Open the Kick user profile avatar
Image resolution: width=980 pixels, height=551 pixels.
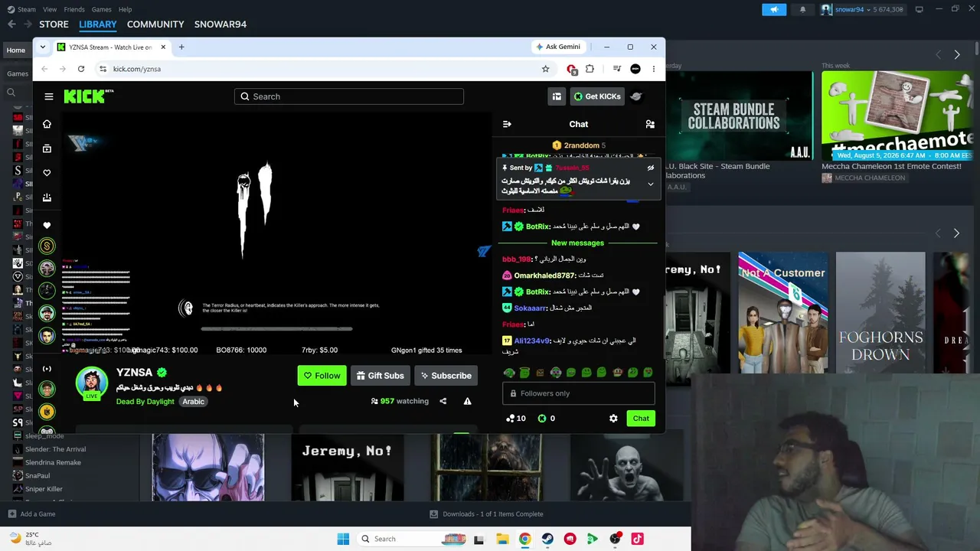[636, 96]
